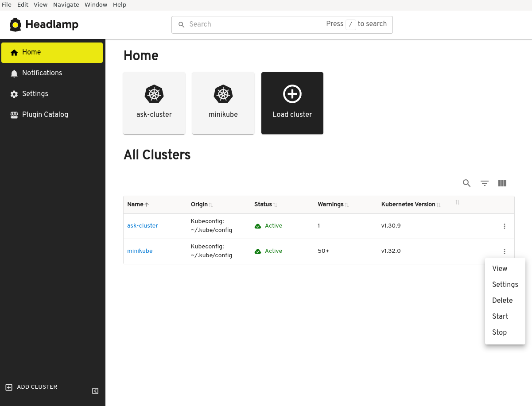Click the Headlamp logo icon

point(16,25)
